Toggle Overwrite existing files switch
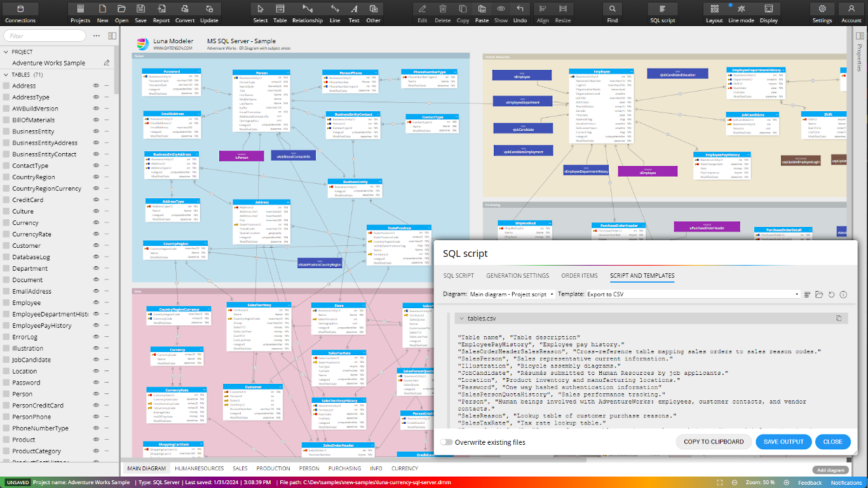The image size is (868, 488). click(447, 442)
